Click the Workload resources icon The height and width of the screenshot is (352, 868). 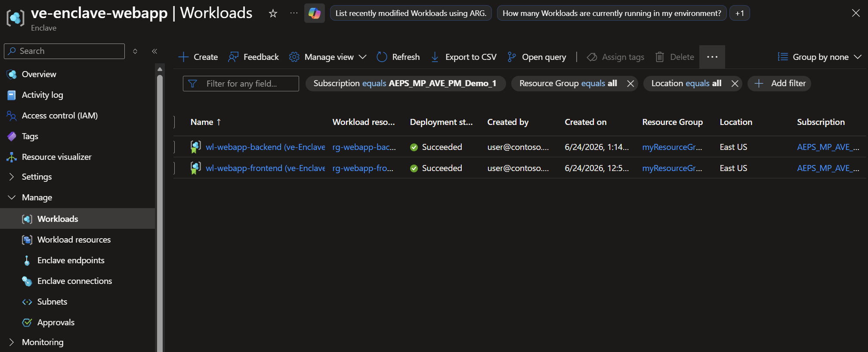27,240
